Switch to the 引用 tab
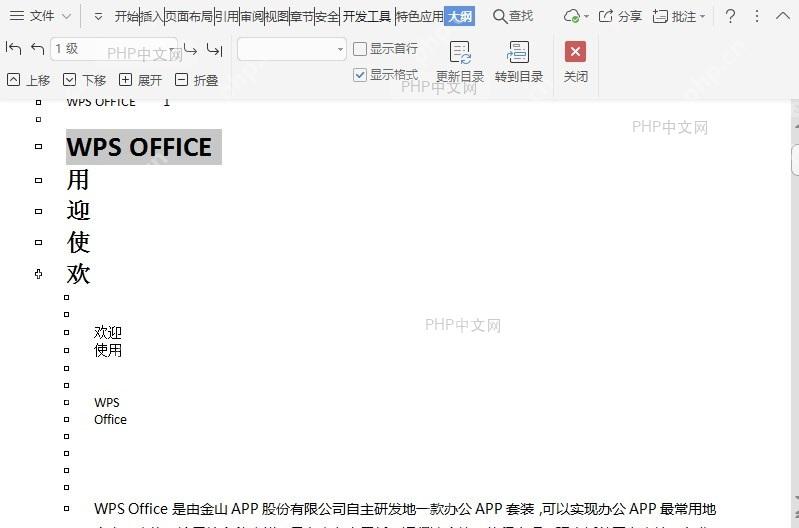The width and height of the screenshot is (799, 528). (x=226, y=17)
